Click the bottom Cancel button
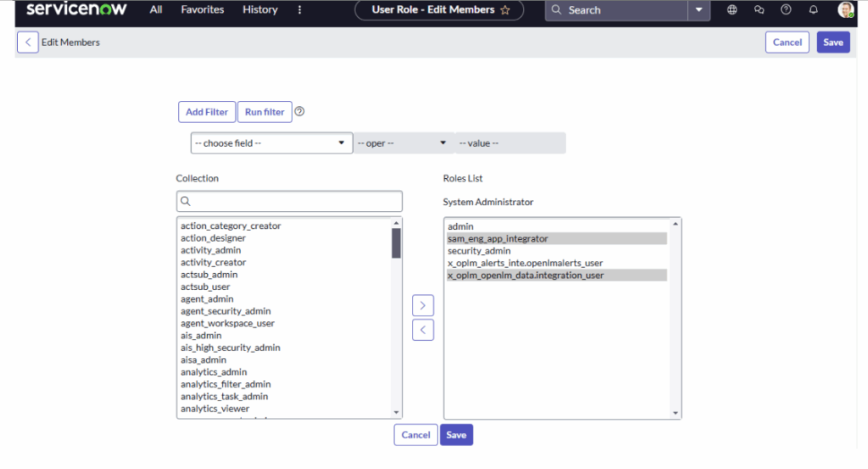This screenshot has height=469, width=868. [x=415, y=435]
